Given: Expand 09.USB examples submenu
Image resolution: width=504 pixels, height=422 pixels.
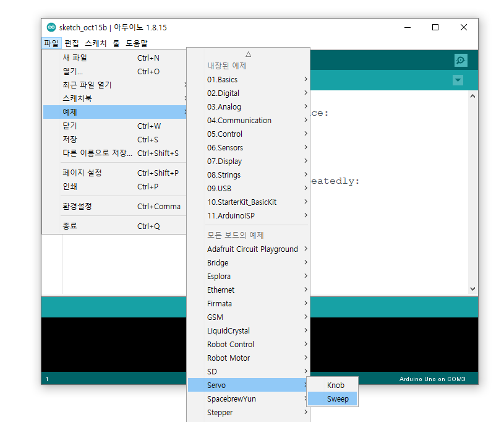Looking at the screenshot, I should 249,188.
